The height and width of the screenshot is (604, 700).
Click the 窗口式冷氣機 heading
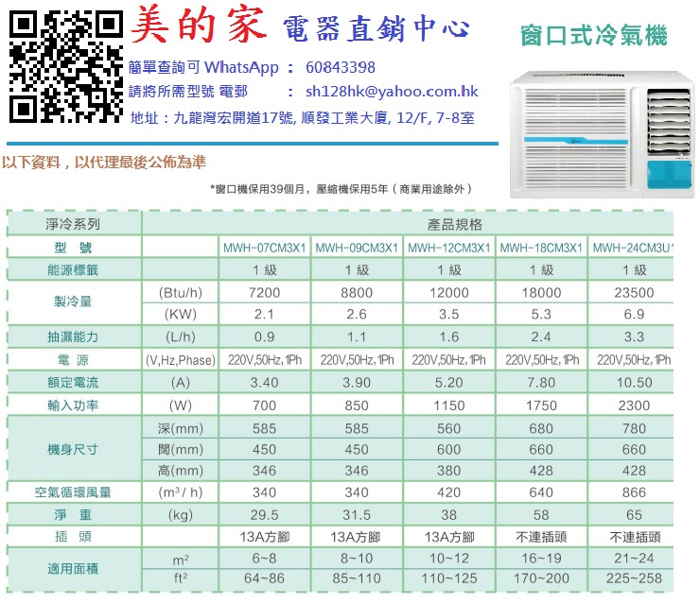[594, 36]
